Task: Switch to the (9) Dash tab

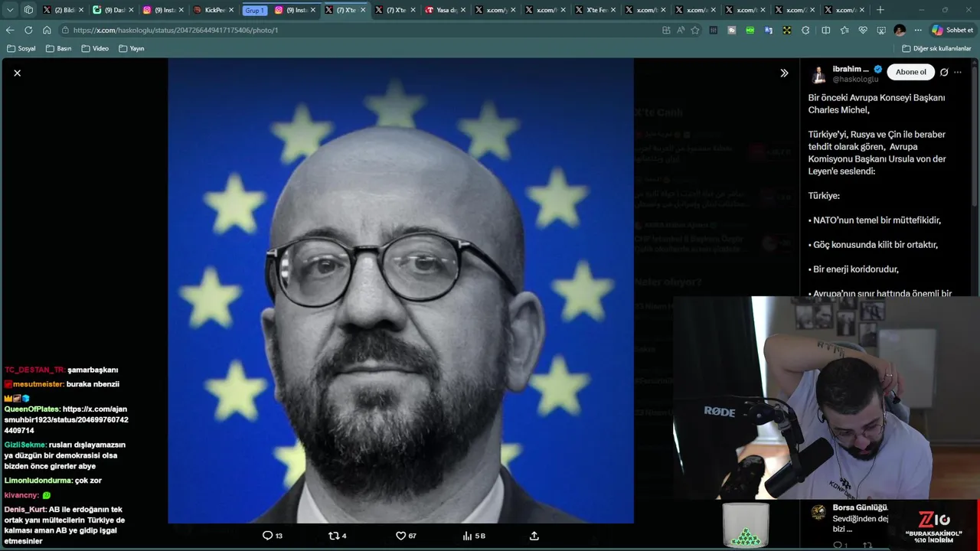Action: click(113, 10)
